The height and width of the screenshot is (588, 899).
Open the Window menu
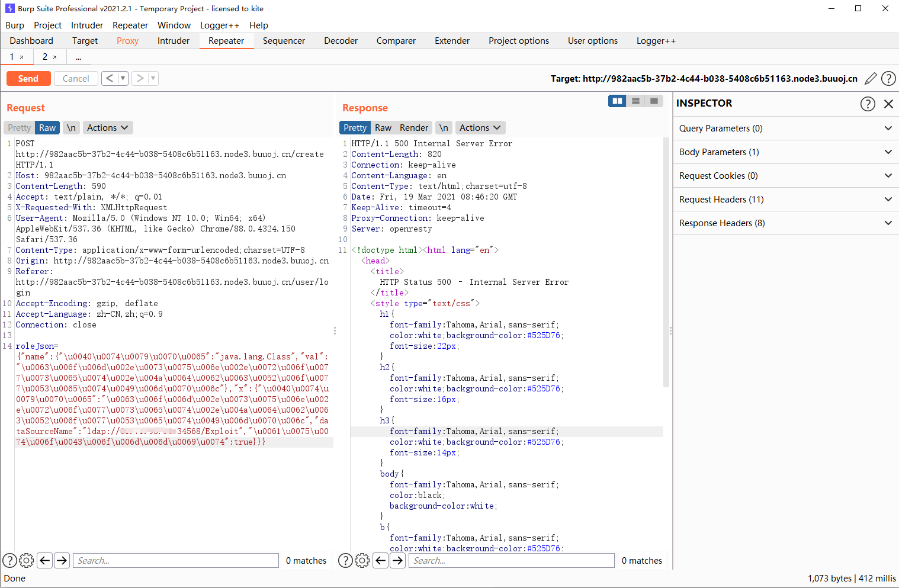point(174,25)
